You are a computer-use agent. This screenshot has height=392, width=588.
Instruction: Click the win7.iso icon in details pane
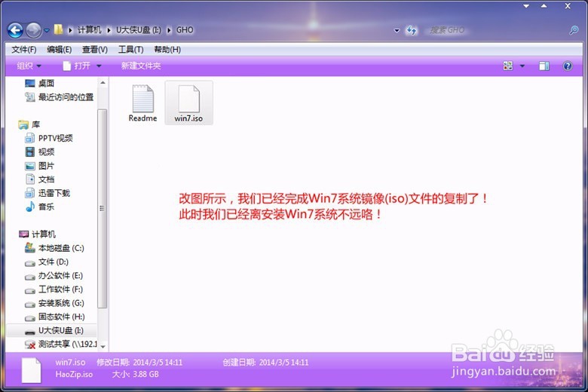click(x=31, y=370)
